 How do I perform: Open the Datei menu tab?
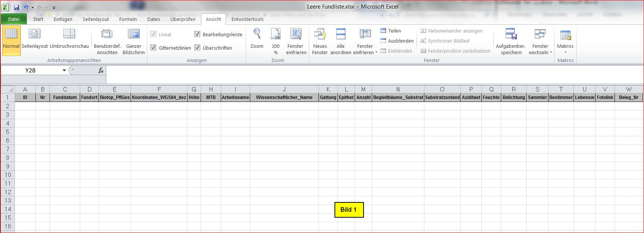click(x=14, y=19)
